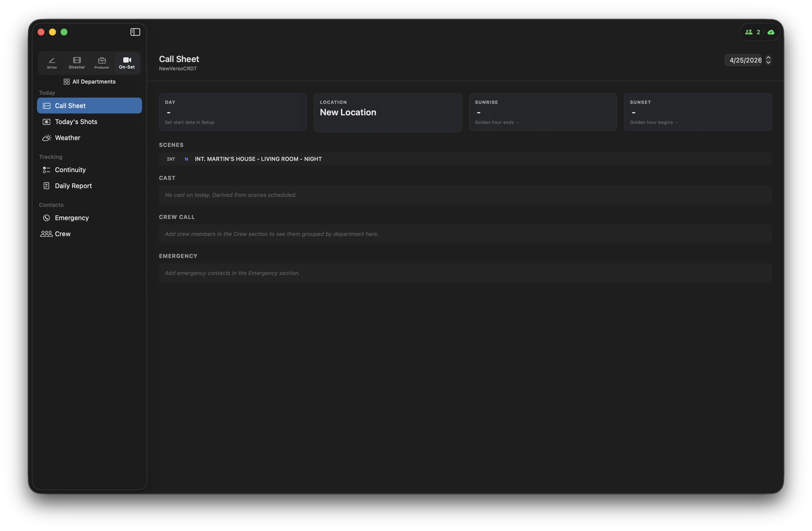
Task: Open Emergency contacts
Action: (x=72, y=218)
